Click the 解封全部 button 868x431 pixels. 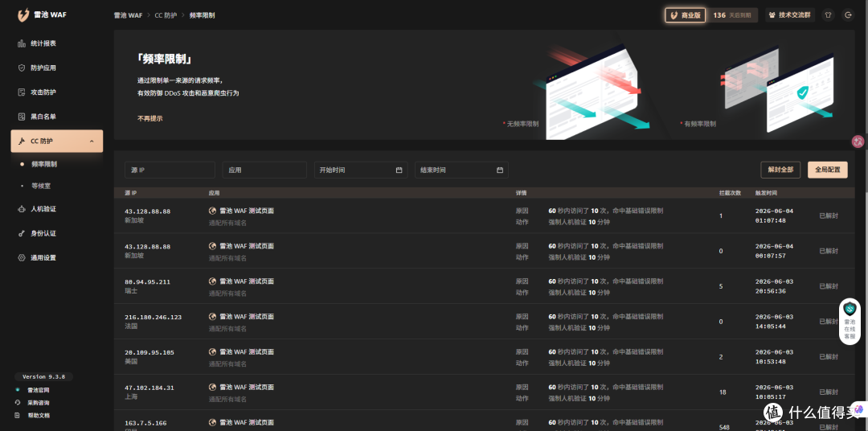(x=780, y=170)
